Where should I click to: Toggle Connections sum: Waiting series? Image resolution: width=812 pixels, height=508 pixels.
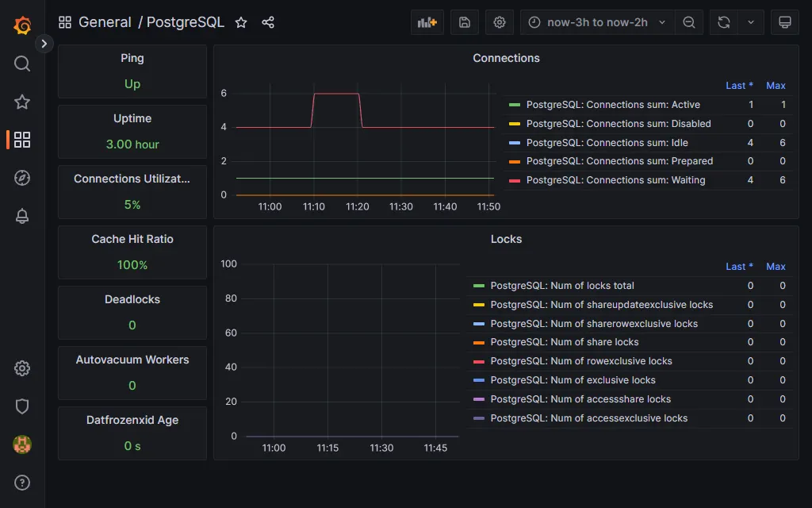click(x=615, y=180)
